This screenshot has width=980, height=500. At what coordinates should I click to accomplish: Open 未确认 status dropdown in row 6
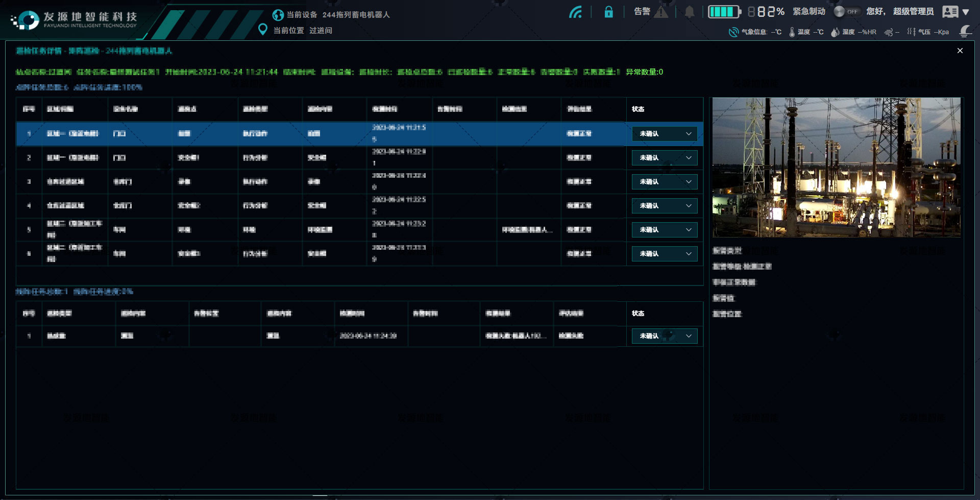pyautogui.click(x=665, y=254)
